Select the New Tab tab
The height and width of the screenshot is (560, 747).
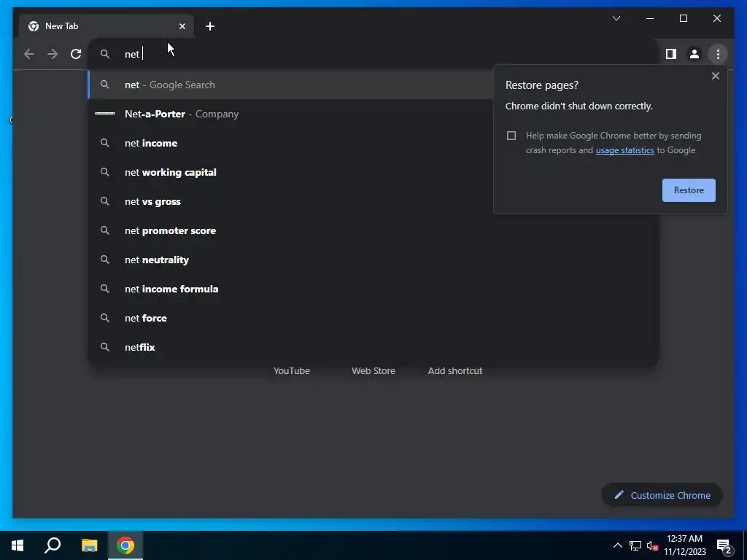(x=107, y=26)
